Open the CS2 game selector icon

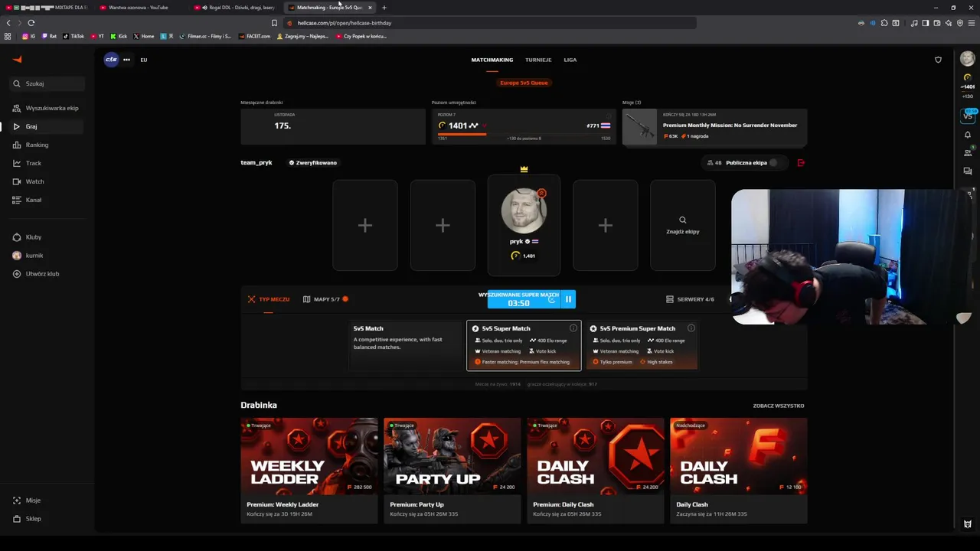pyautogui.click(x=112, y=60)
